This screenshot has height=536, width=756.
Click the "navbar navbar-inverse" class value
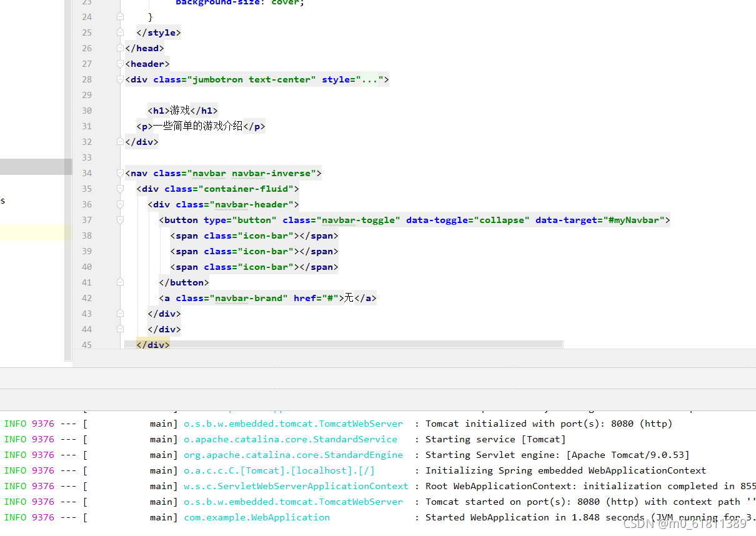click(252, 173)
